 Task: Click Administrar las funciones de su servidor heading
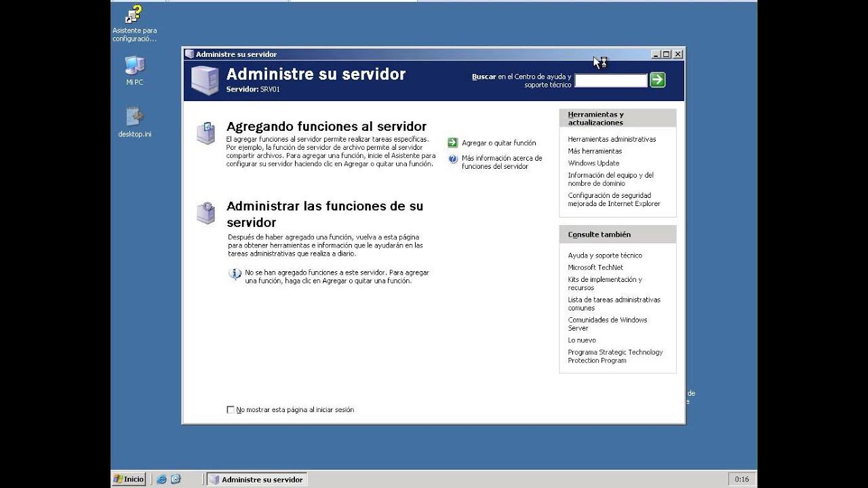325,214
